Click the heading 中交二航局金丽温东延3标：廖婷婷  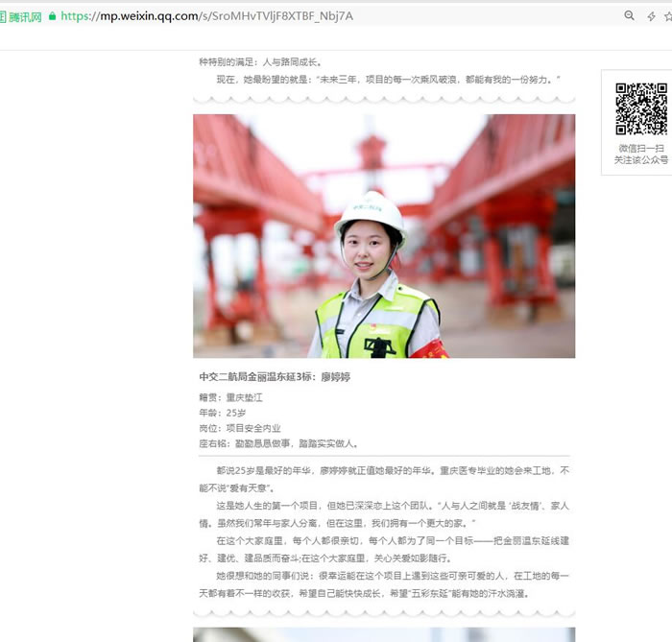click(275, 377)
